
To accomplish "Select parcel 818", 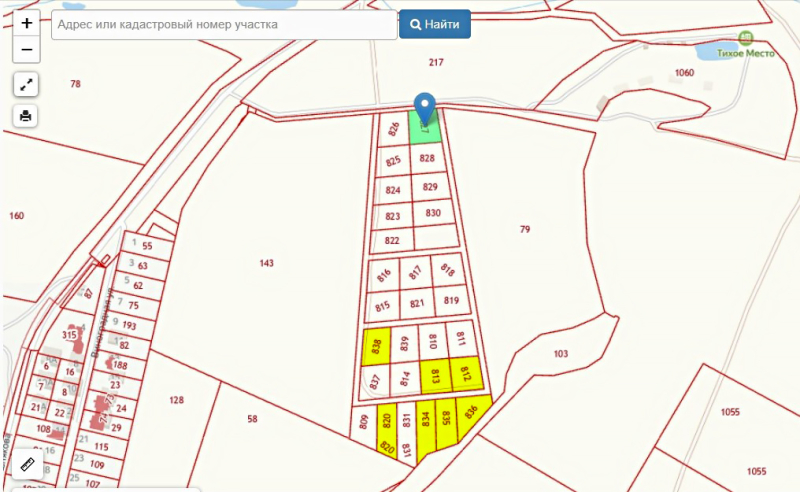I will pos(447,269).
